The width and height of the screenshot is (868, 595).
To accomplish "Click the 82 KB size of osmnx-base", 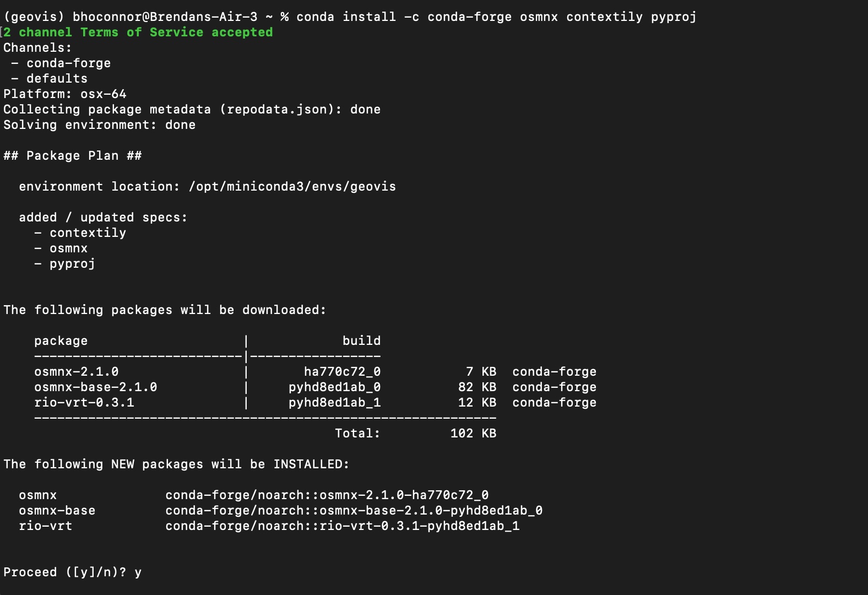I will 477,387.
